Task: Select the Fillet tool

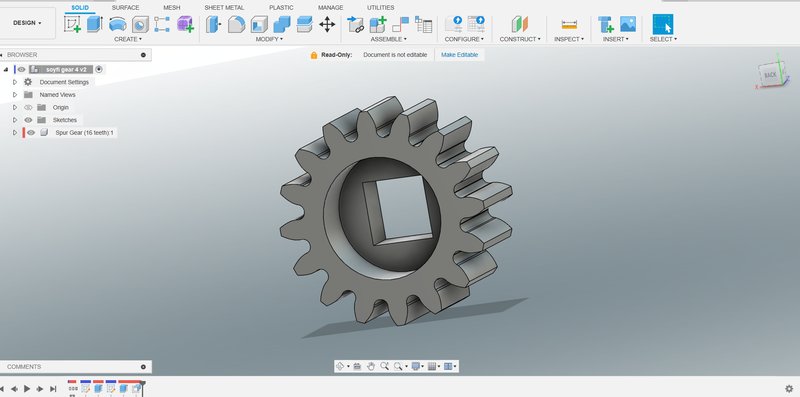Action: 236,24
